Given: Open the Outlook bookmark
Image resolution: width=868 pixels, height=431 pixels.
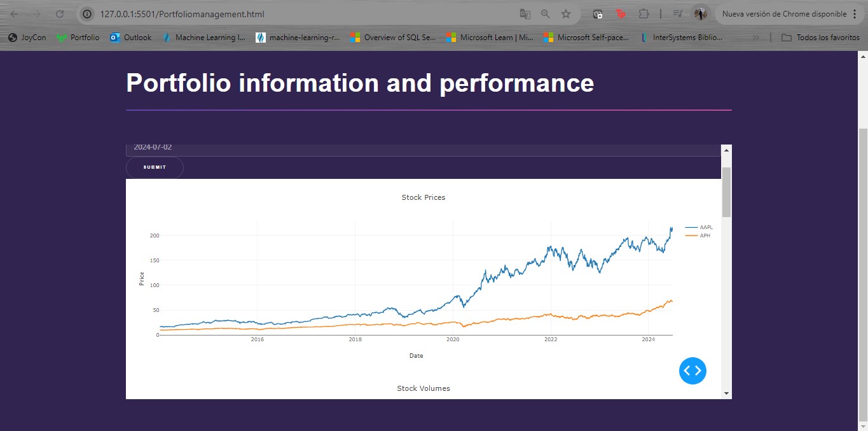Looking at the screenshot, I should (x=131, y=38).
